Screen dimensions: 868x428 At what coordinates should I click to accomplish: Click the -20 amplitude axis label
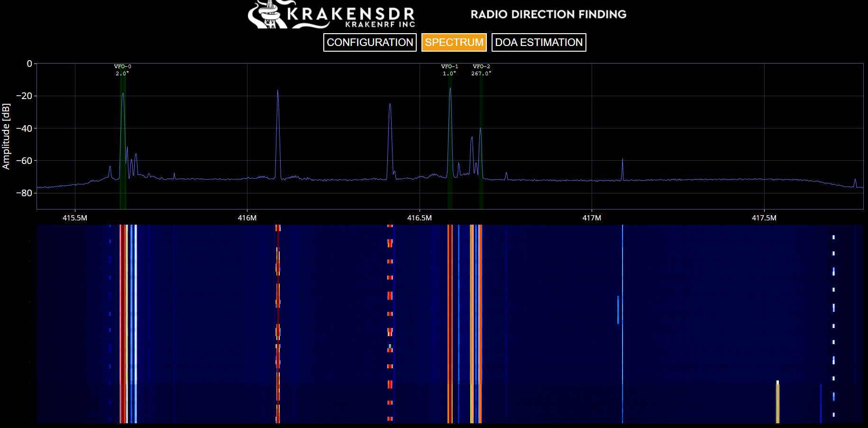tap(24, 96)
